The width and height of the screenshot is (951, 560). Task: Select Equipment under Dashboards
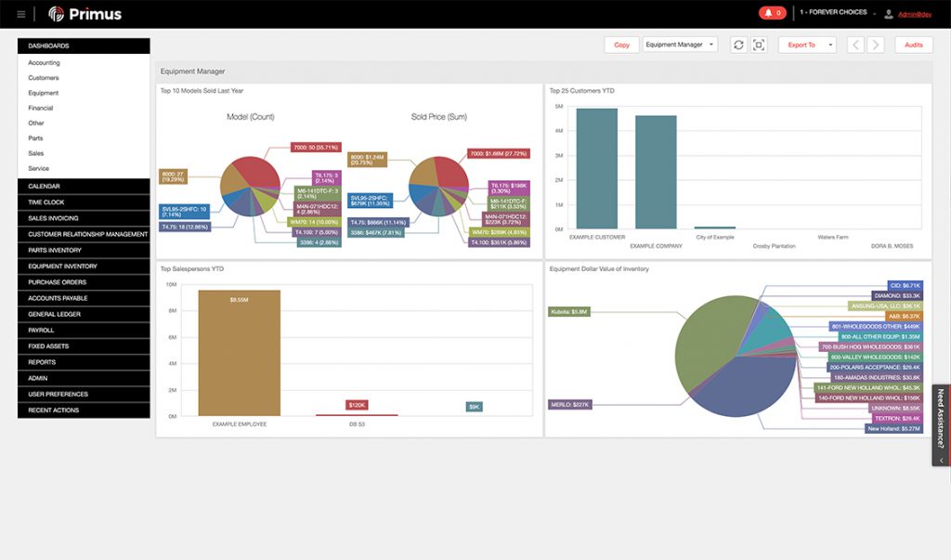pyautogui.click(x=43, y=93)
